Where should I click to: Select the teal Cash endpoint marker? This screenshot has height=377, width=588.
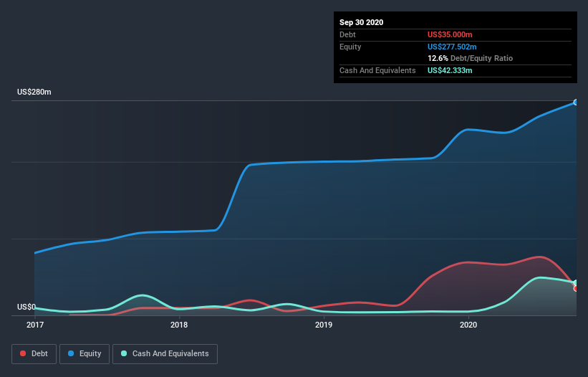(x=576, y=282)
